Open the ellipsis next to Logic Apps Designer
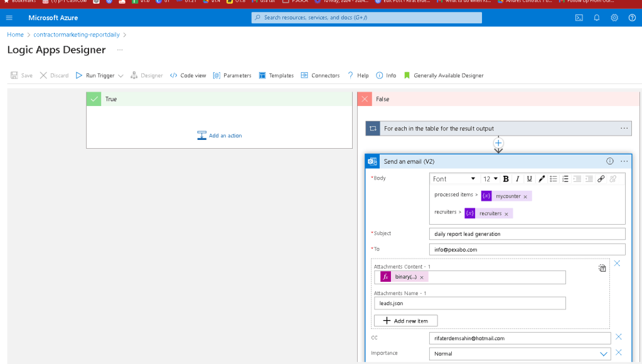Viewport: 642px width, 364px height. [x=120, y=50]
